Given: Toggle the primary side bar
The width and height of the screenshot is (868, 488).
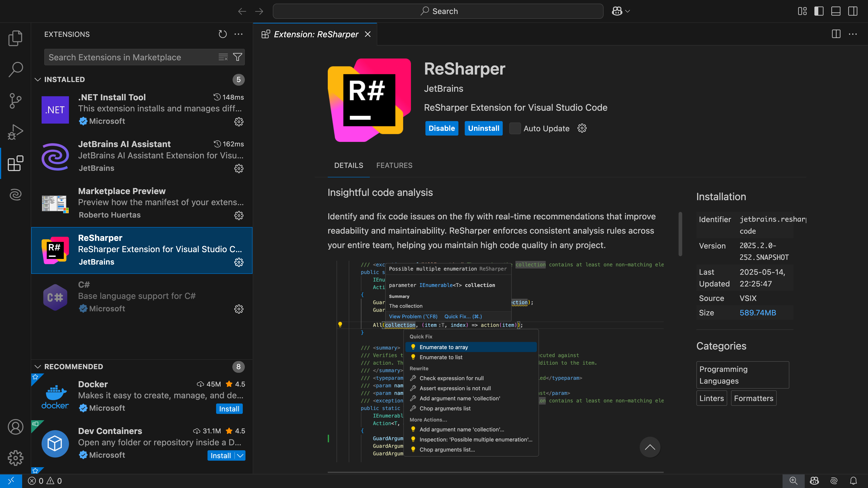Looking at the screenshot, I should pyautogui.click(x=818, y=11).
